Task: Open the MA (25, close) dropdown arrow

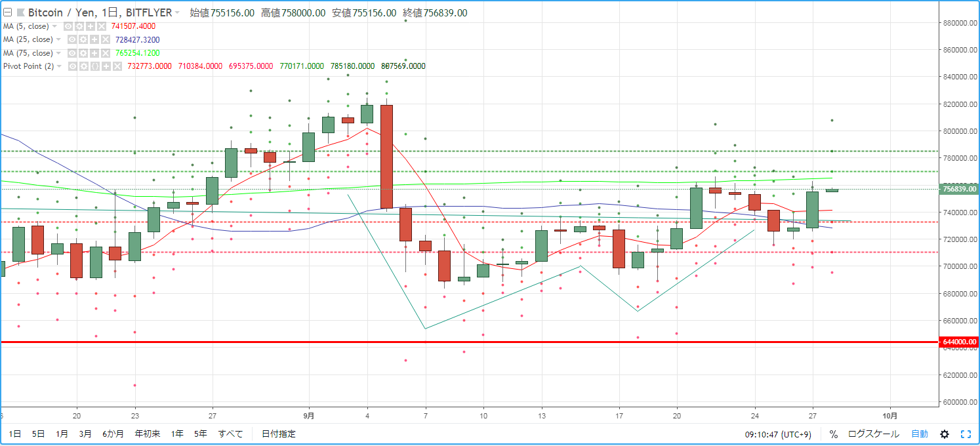Action: (x=58, y=39)
